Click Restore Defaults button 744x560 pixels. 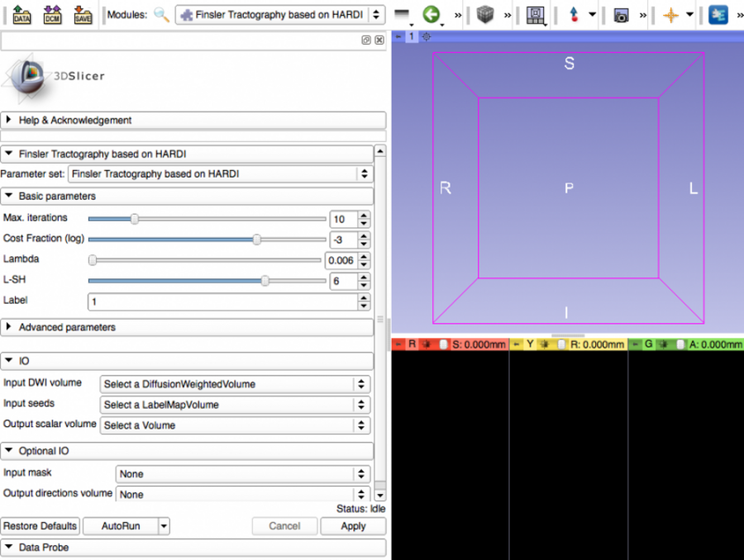coord(40,526)
